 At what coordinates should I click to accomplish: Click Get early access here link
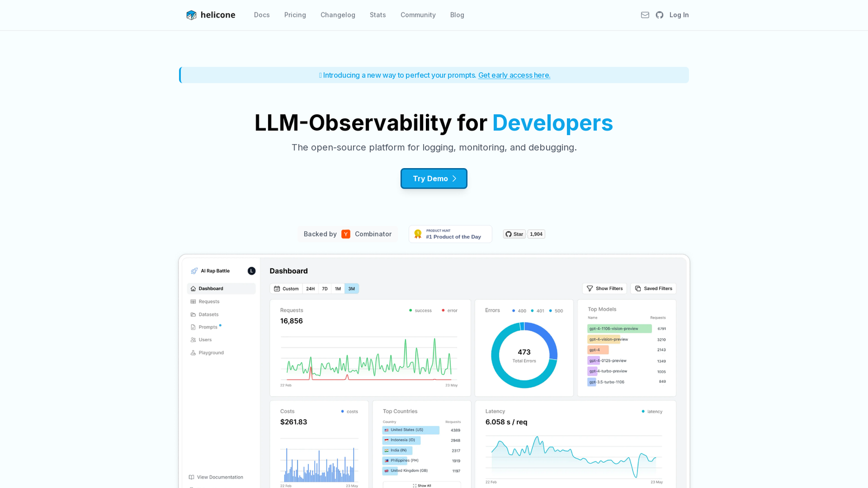coord(514,75)
